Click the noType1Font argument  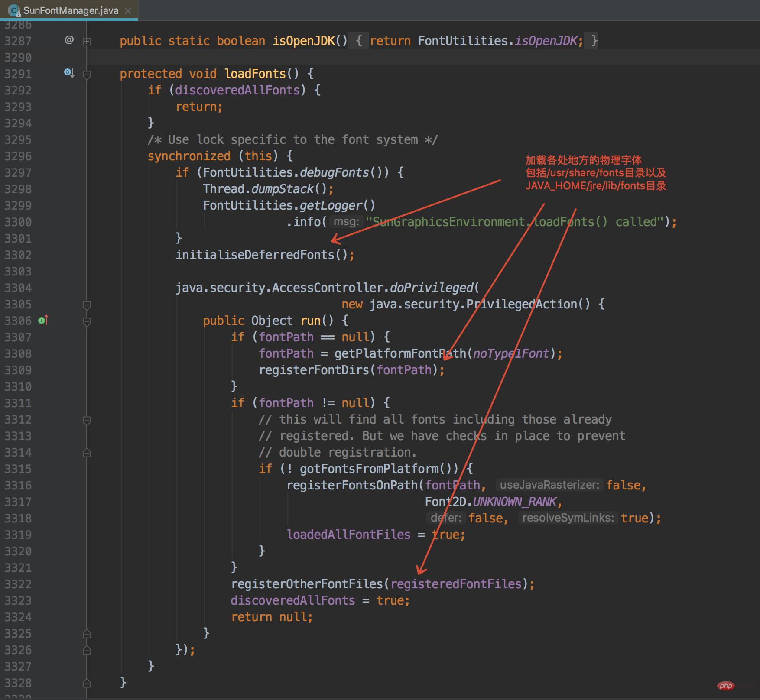[511, 353]
